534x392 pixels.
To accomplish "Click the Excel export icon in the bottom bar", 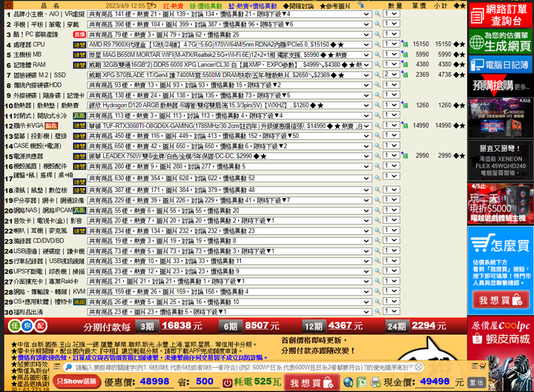I will point(362,382).
